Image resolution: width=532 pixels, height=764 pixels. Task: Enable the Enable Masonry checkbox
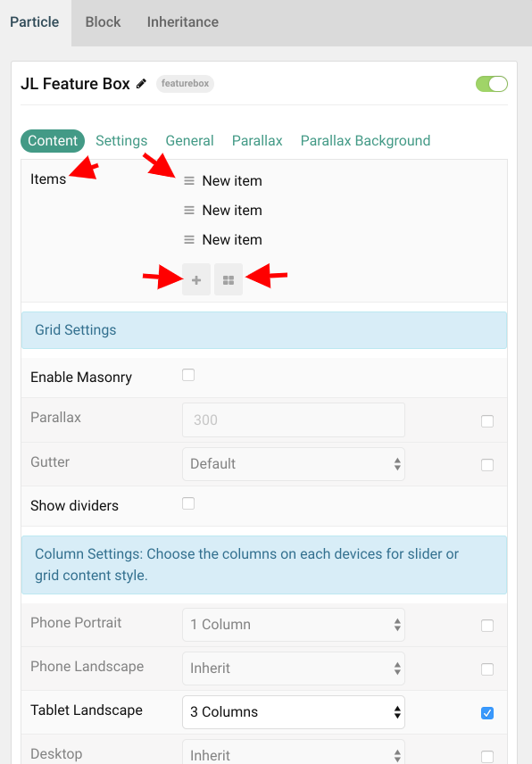188,375
